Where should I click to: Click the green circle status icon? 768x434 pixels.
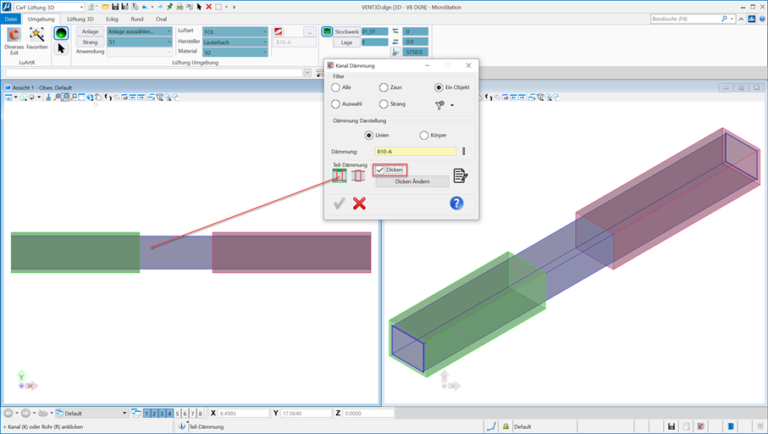coord(61,33)
